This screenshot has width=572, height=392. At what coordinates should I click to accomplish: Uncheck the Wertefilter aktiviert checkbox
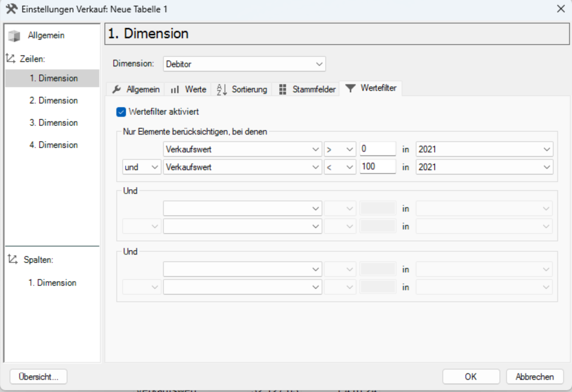[121, 112]
